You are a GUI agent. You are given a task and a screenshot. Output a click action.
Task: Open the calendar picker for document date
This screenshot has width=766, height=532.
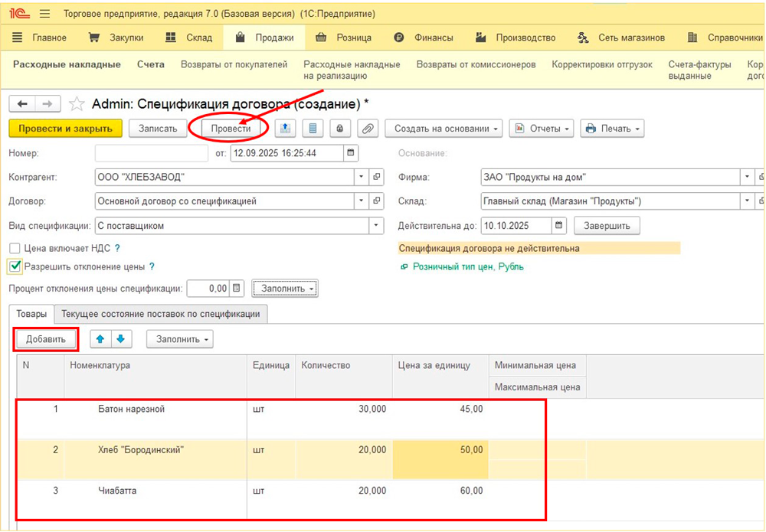[x=351, y=153]
